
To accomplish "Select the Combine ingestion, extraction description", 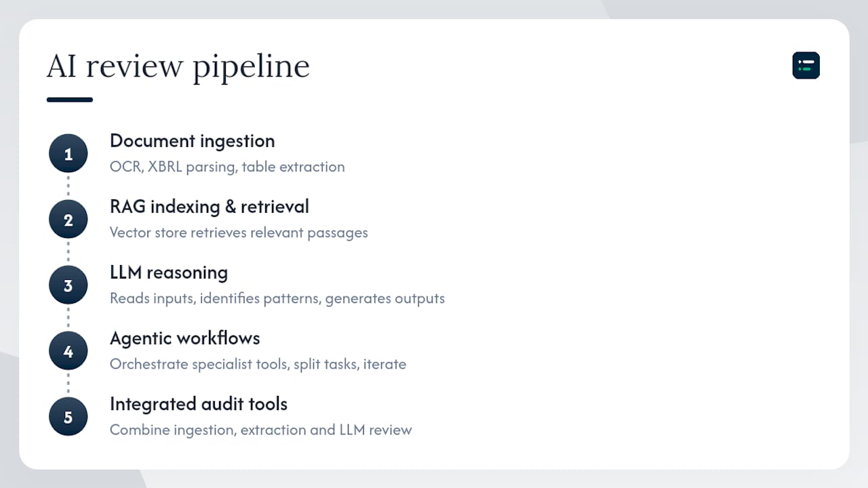I will [x=261, y=430].
